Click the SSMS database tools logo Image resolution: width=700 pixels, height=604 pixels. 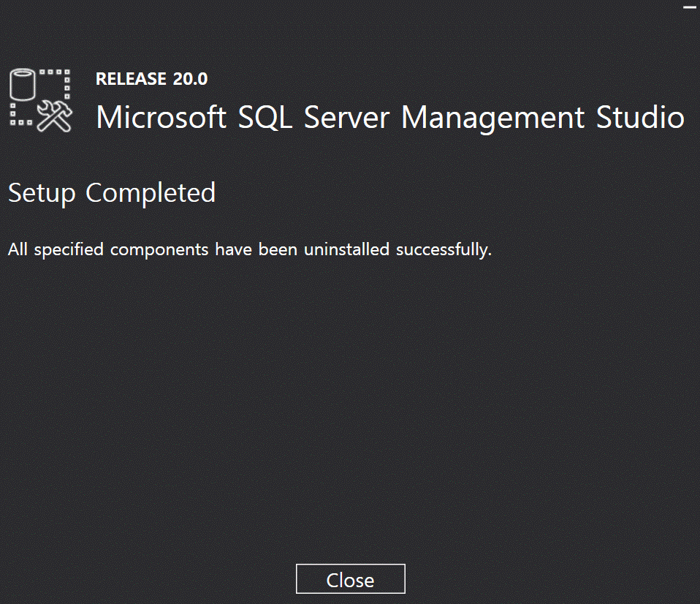pos(41,100)
